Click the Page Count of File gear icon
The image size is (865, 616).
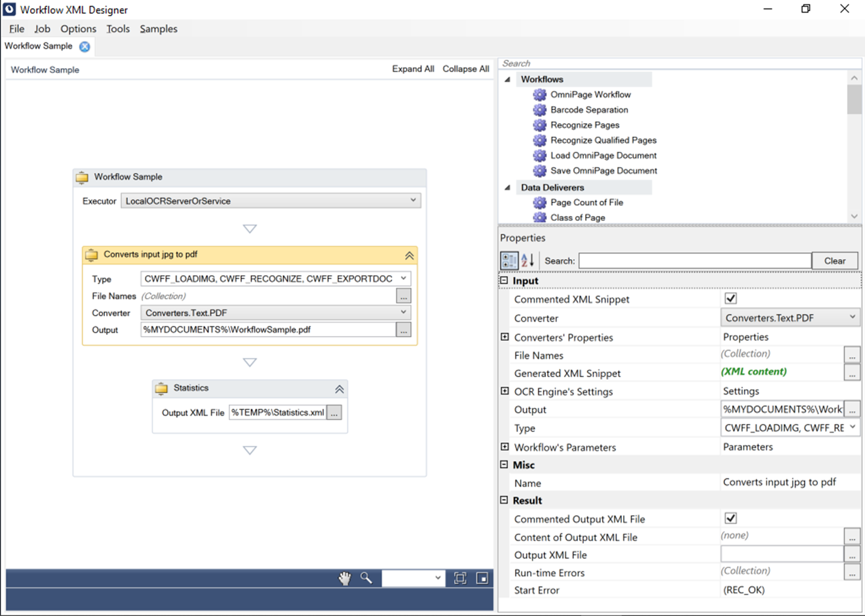tap(539, 203)
